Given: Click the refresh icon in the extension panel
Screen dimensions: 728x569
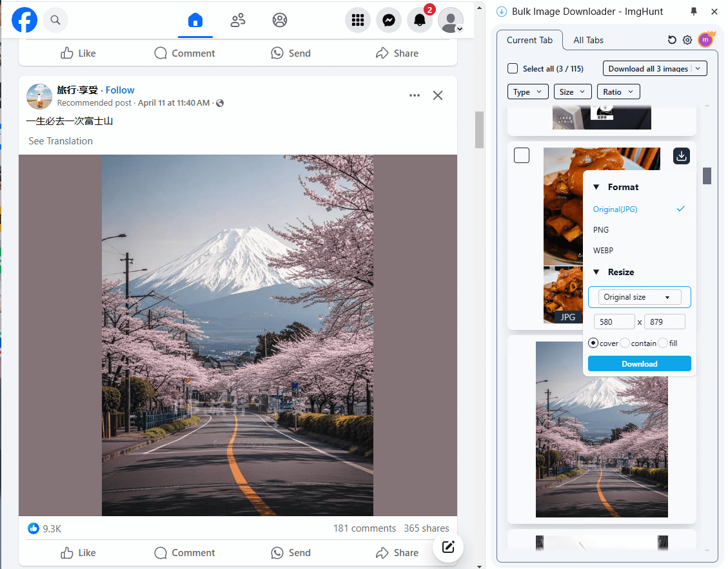Looking at the screenshot, I should (671, 39).
